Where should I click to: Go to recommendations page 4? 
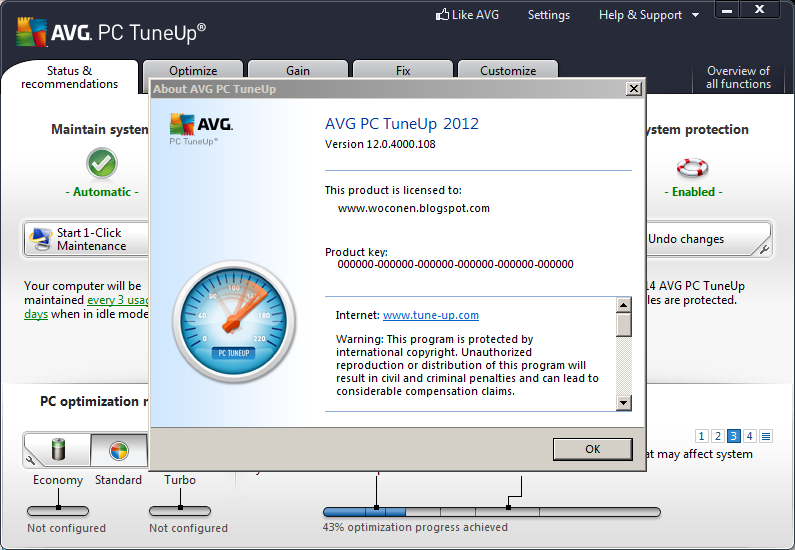tap(749, 436)
